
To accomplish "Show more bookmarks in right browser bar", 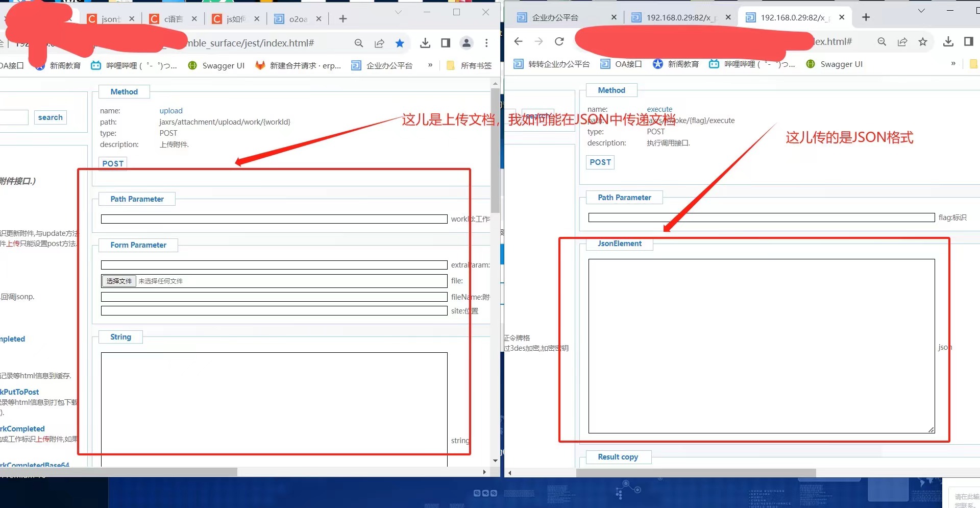I will 953,64.
